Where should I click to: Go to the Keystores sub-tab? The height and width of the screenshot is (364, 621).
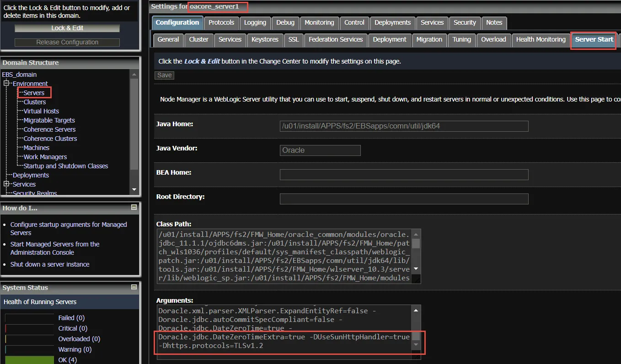[265, 40]
